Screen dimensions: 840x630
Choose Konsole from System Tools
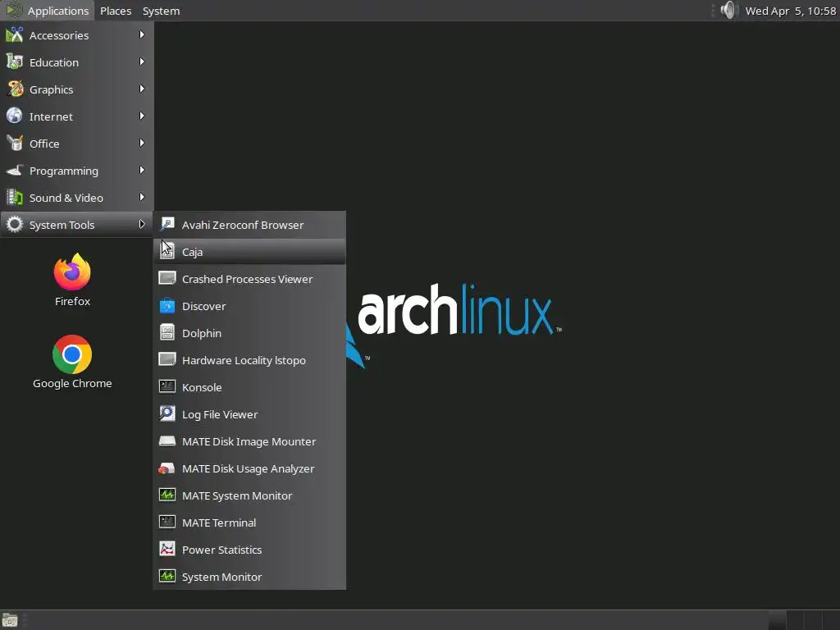[249, 387]
